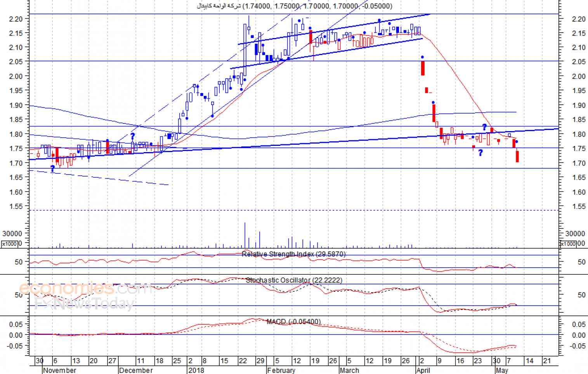
Task: Click date label 23 on time axis
Action: [x=477, y=361]
